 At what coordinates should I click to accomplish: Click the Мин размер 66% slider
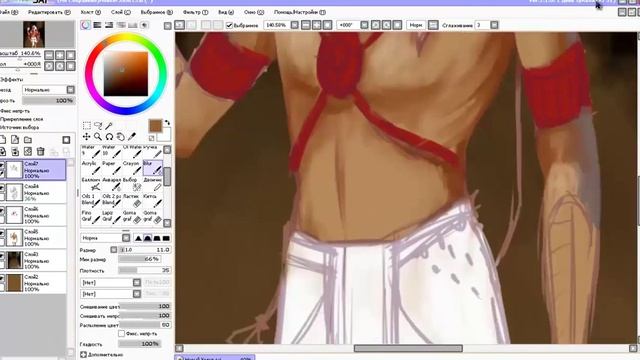140,259
